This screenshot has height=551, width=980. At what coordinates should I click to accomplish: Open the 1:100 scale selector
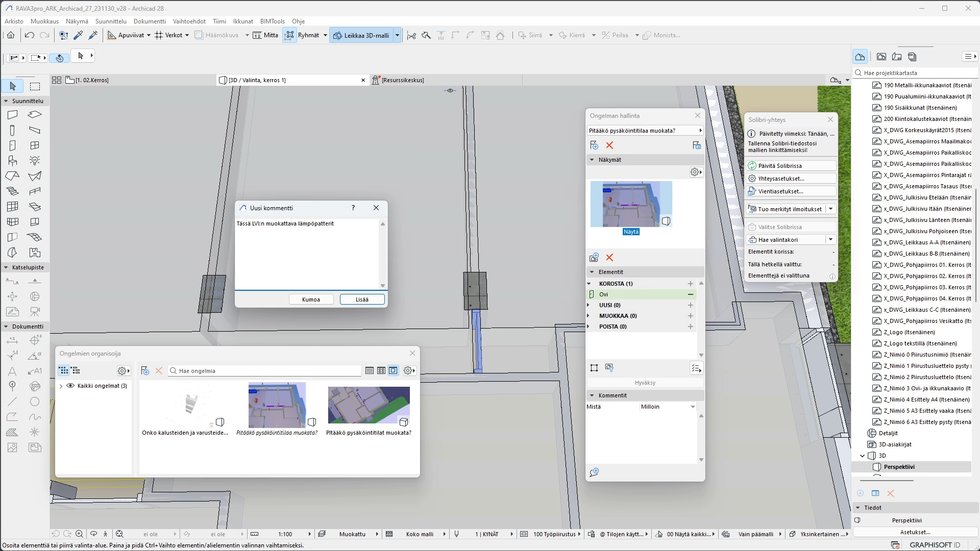tap(285, 534)
